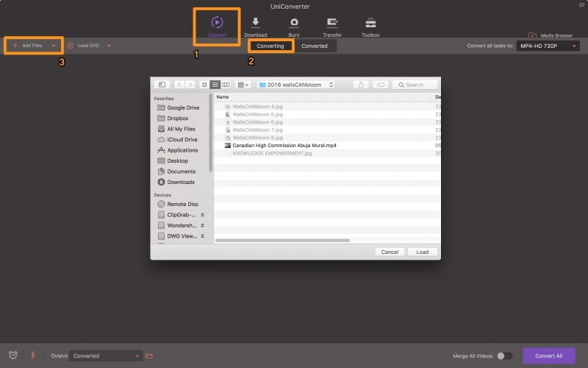Click the Add Files button
Viewport: 588px width, 368px height.
coord(28,46)
